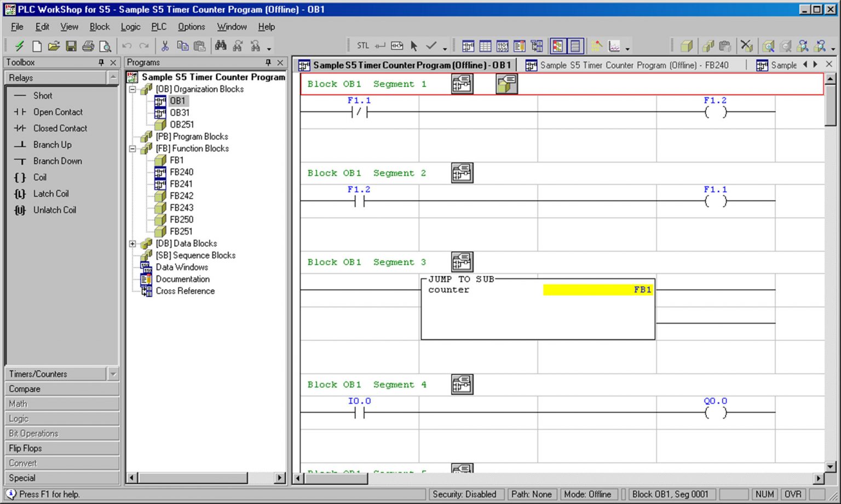Image resolution: width=841 pixels, height=504 pixels.
Task: Open the Documentation editor icon
Action: pyautogui.click(x=519, y=45)
